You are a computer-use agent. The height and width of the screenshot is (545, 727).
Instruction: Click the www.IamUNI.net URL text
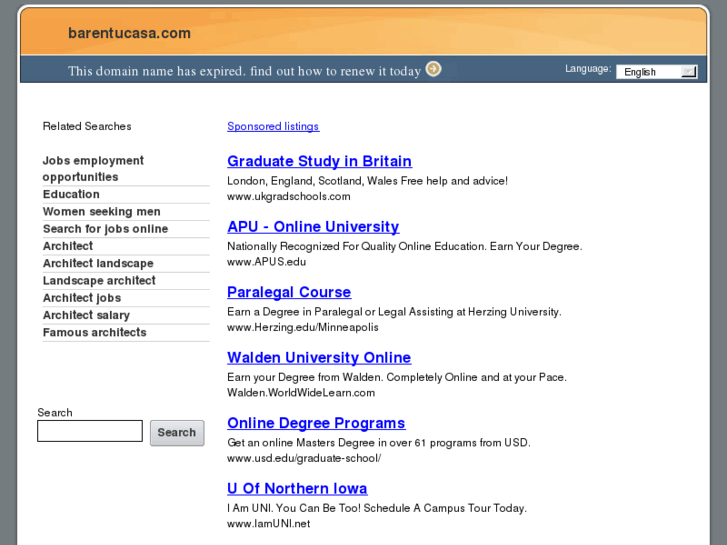click(x=268, y=524)
